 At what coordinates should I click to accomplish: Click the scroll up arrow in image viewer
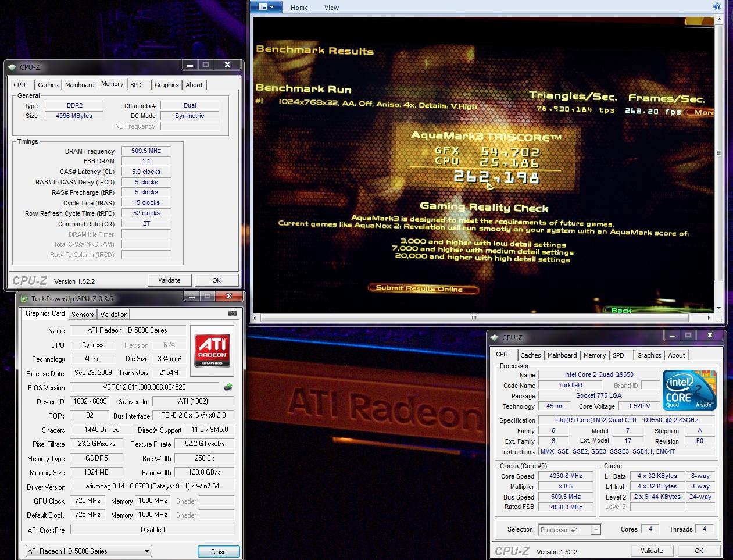(718, 20)
